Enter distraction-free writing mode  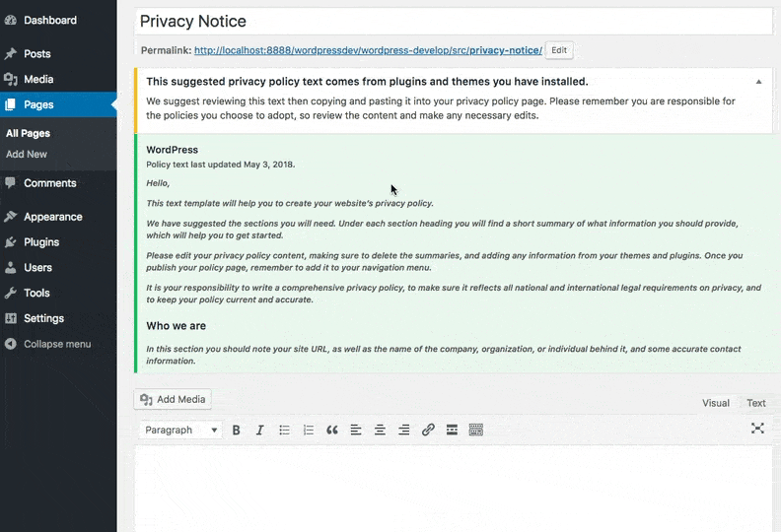pyautogui.click(x=757, y=428)
